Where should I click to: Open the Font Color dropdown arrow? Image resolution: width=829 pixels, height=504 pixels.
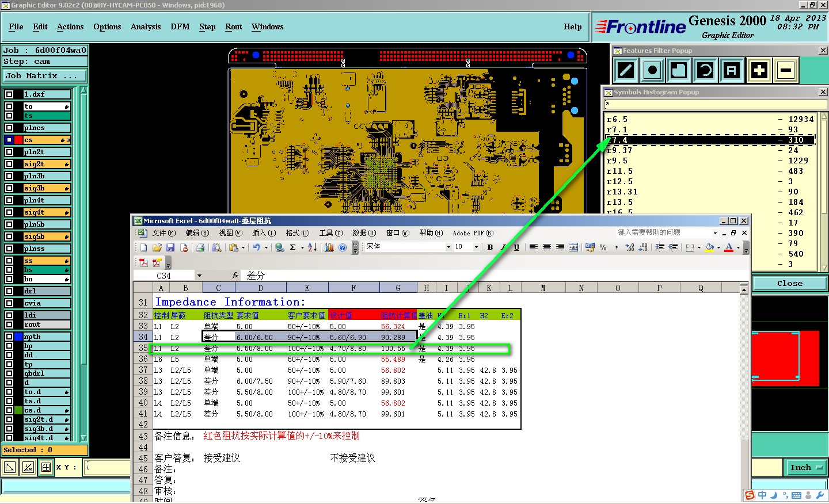(738, 247)
